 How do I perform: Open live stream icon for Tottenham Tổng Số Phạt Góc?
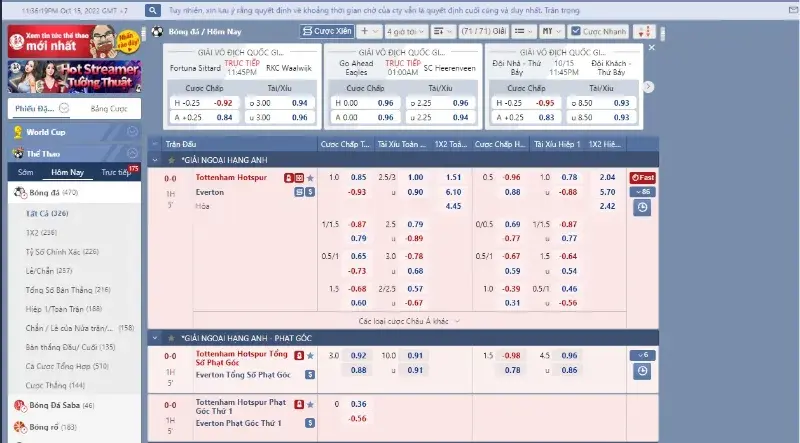coord(299,356)
